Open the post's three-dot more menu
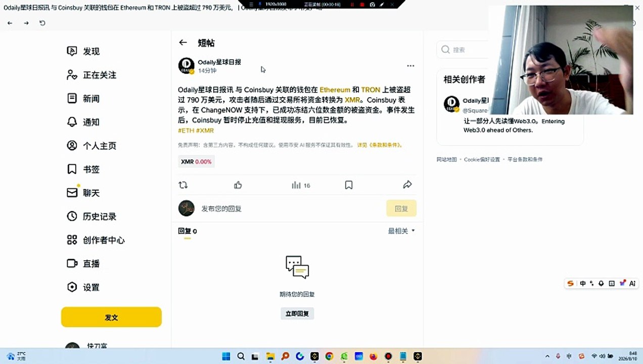This screenshot has height=364, width=643. pyautogui.click(x=410, y=66)
